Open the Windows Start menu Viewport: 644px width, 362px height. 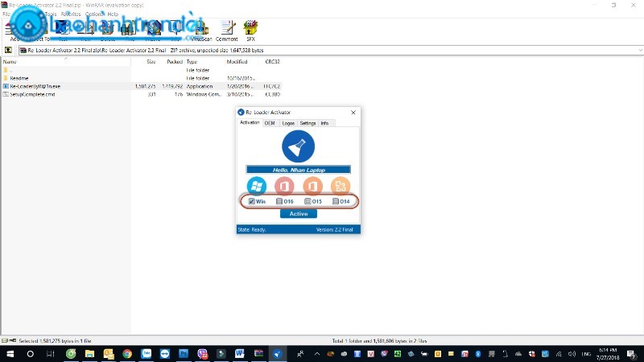[10, 353]
